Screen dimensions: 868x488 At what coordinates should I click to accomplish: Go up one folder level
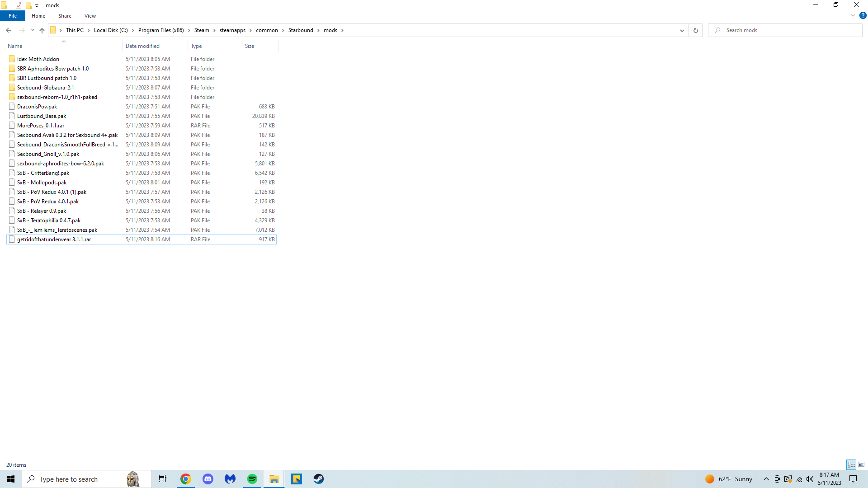[x=42, y=30]
